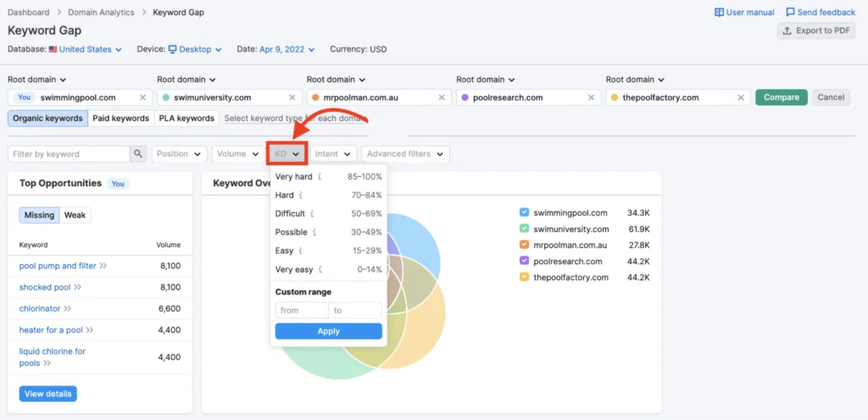Click info icon next to Hard

coord(301,195)
